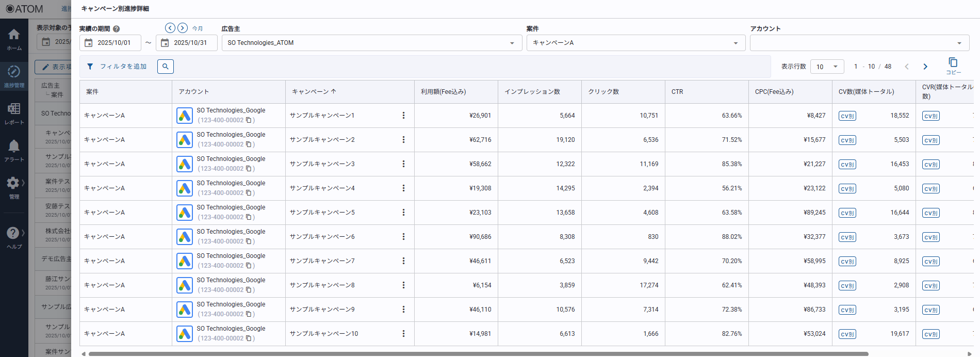This screenshot has width=980, height=357.
Task: Open three-dot menu for サンプルキャンペーン3
Action: 403,164
